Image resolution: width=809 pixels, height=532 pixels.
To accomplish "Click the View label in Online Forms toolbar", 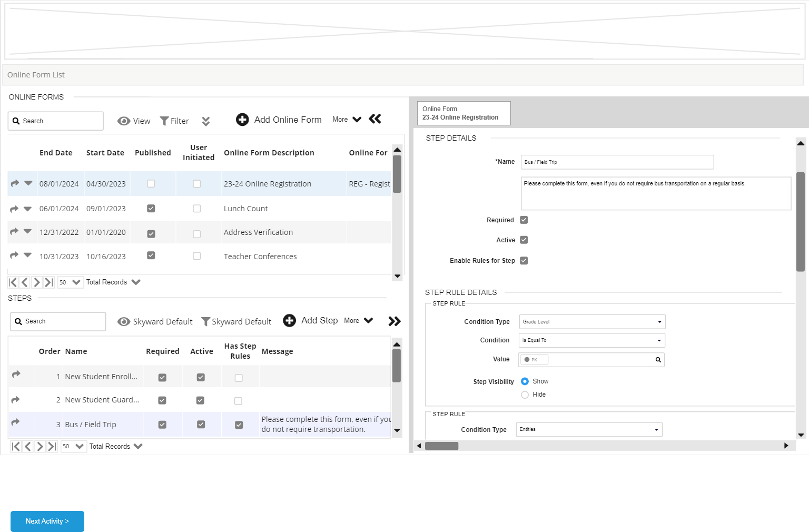I will (x=142, y=121).
